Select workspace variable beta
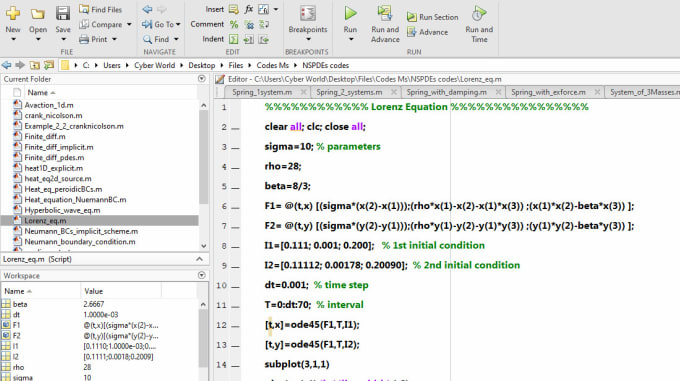 point(20,304)
